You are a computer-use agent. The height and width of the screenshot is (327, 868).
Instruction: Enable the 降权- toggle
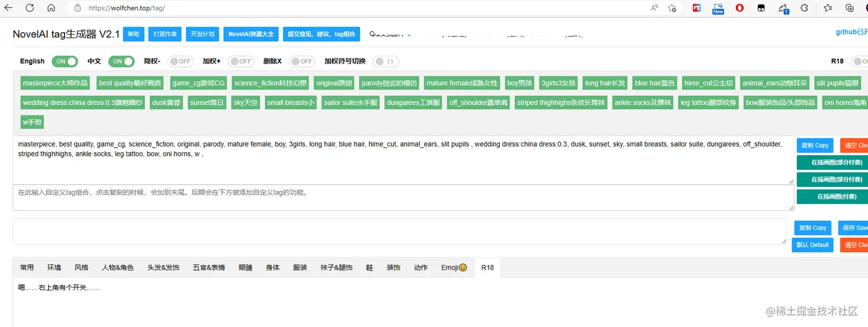(x=180, y=61)
